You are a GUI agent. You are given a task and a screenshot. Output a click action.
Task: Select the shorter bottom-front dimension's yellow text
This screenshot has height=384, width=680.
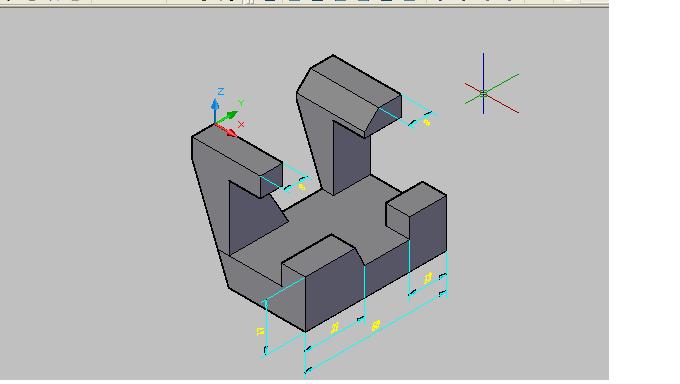[x=334, y=328]
